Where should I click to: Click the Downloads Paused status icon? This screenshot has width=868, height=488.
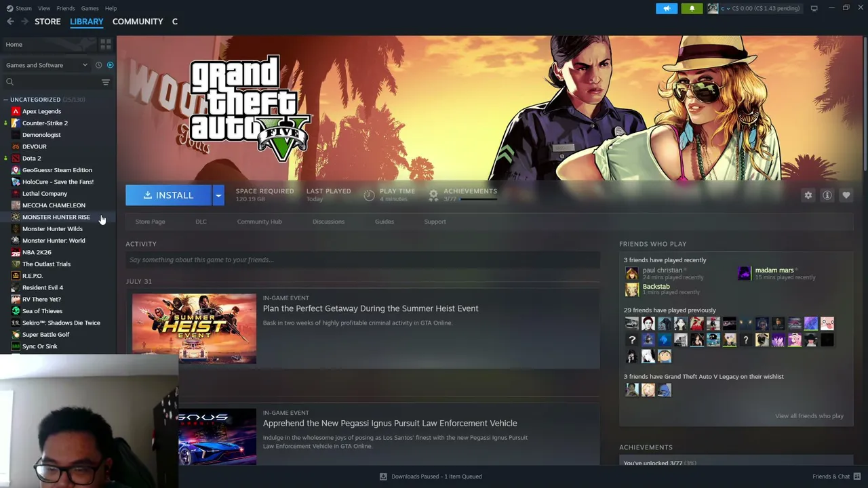(383, 476)
